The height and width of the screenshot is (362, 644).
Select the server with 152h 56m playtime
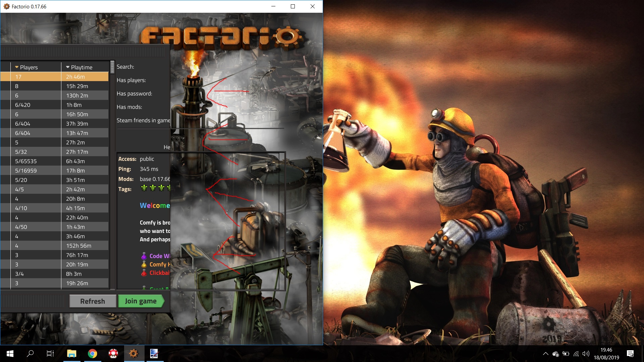click(54, 246)
